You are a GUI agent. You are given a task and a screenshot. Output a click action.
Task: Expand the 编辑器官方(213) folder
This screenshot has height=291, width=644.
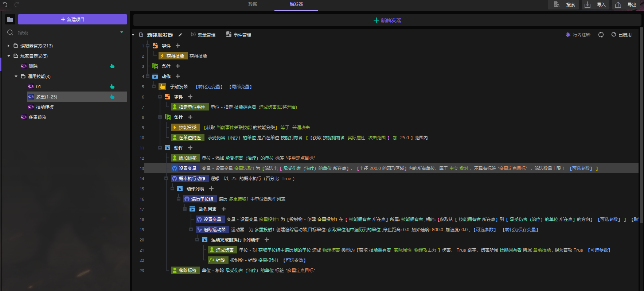pyautogui.click(x=8, y=46)
